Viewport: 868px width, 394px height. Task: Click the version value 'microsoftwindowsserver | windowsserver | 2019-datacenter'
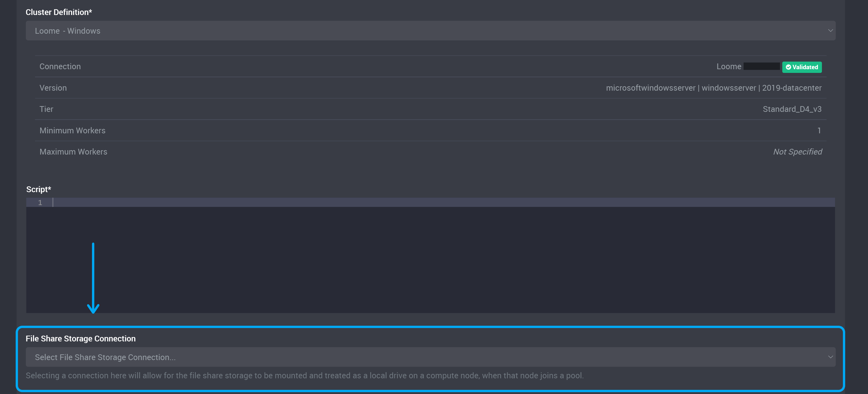pyautogui.click(x=714, y=88)
